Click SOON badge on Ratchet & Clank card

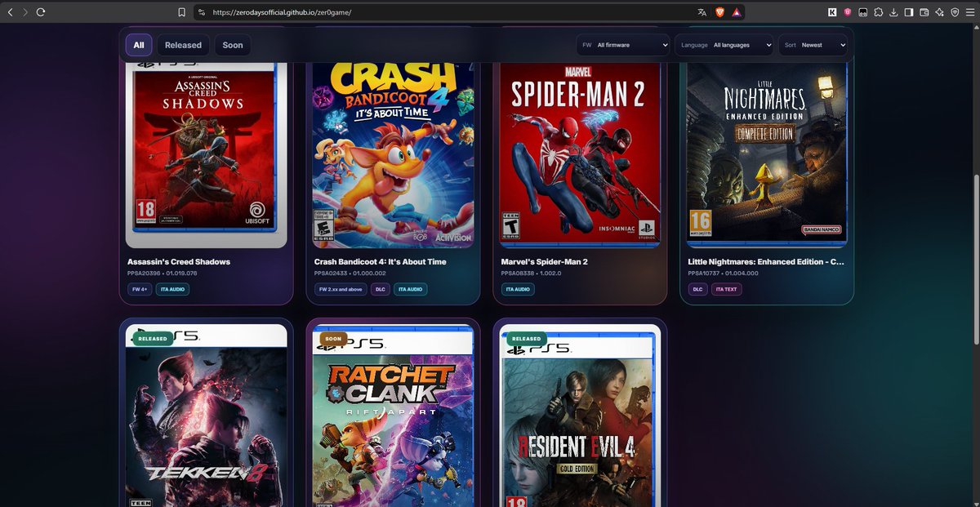tap(333, 338)
